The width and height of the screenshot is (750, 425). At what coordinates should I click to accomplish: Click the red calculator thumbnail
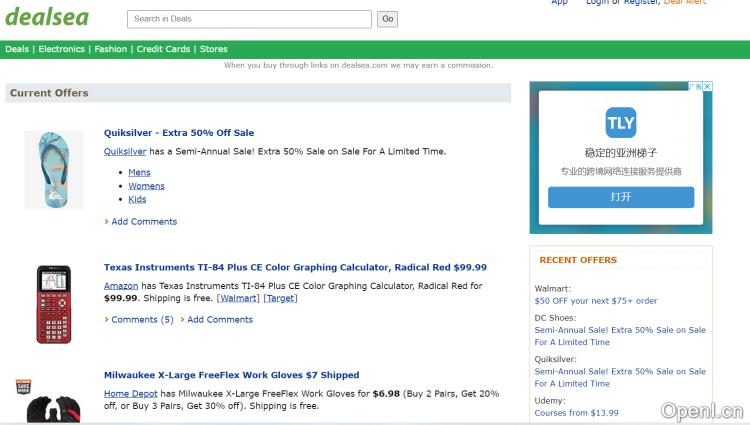coord(54,305)
